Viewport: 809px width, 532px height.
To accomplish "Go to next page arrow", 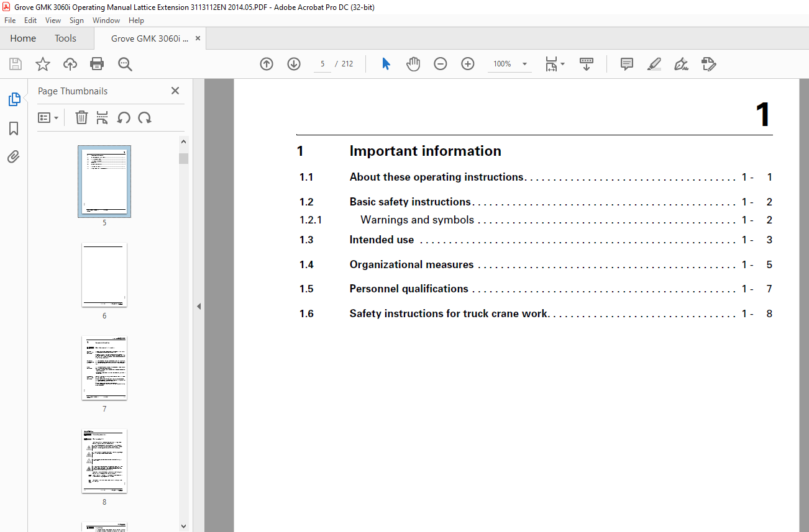I will (294, 64).
